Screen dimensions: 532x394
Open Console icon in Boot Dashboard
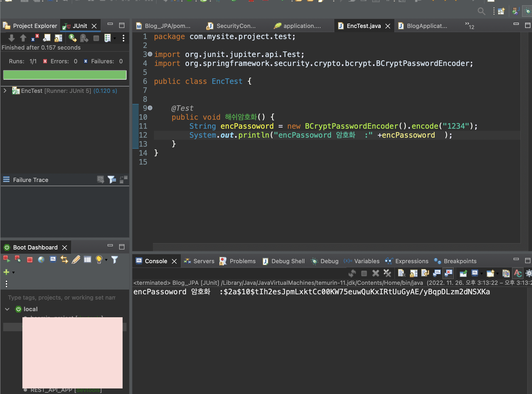[x=53, y=260]
